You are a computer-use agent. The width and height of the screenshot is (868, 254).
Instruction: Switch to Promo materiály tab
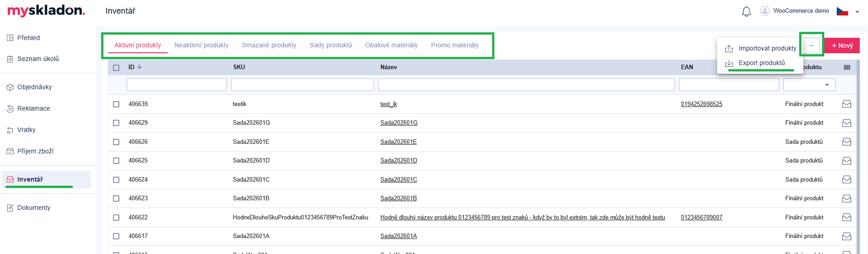pyautogui.click(x=455, y=45)
